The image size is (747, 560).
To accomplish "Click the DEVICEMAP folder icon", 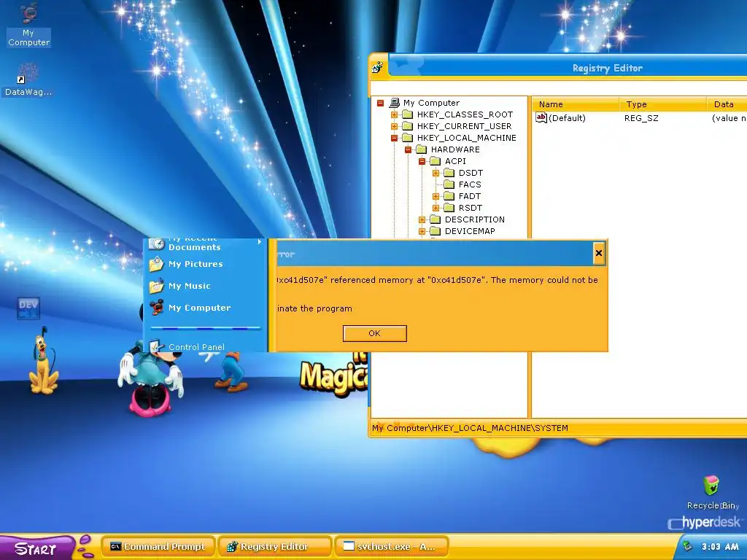I will (x=435, y=231).
